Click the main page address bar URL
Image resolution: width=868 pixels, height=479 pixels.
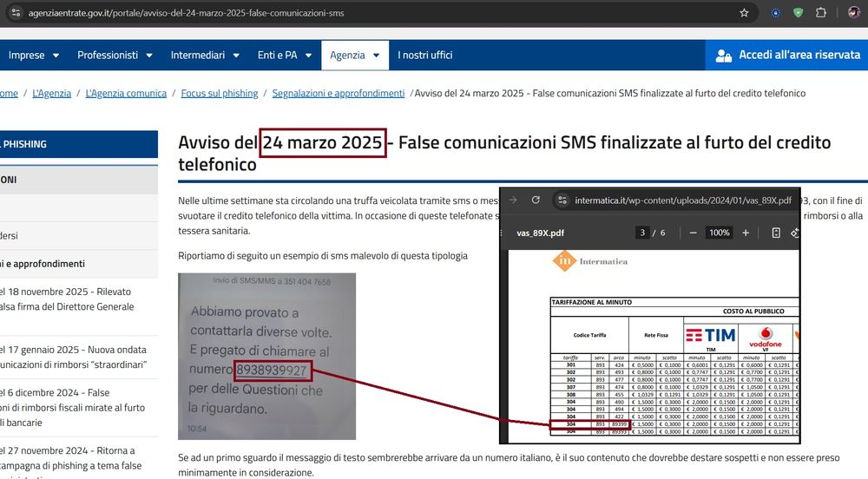tap(186, 13)
